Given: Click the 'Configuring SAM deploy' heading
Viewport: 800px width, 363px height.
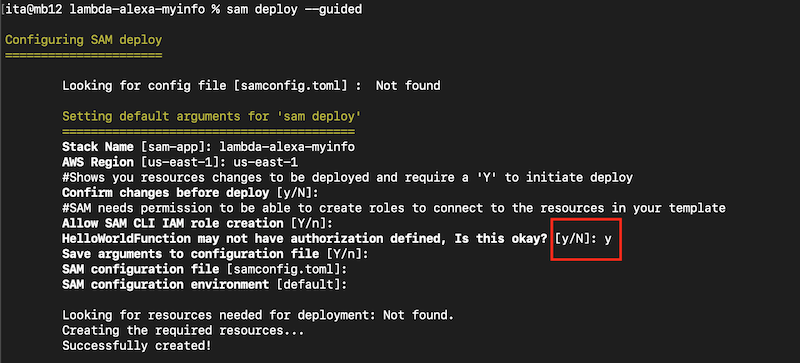Looking at the screenshot, I should [x=83, y=39].
